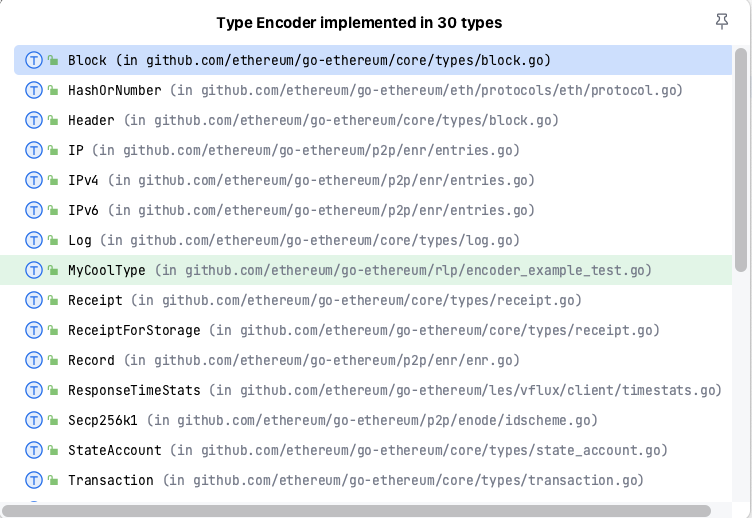Click the type icon next to IPv4
Screen dimensions: 752x518
point(34,180)
